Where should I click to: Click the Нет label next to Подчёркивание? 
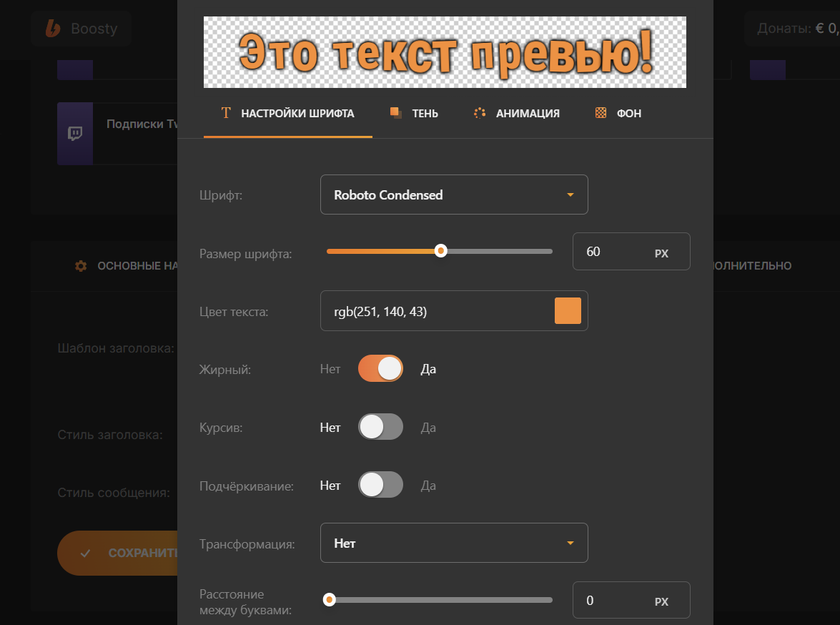pyautogui.click(x=330, y=486)
